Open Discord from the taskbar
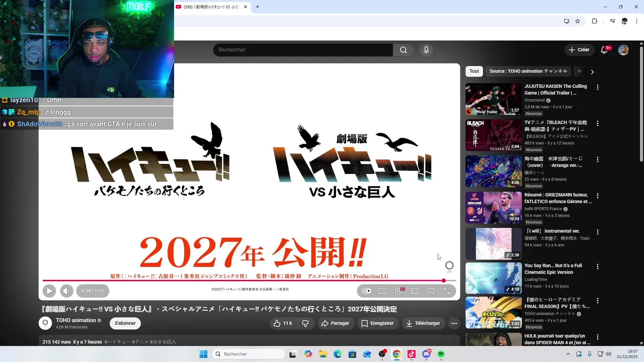 (x=427, y=354)
